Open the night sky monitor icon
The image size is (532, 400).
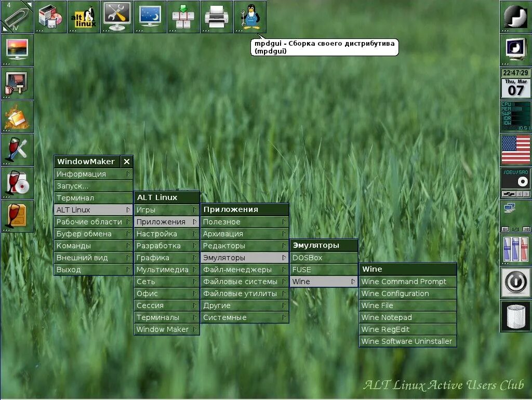tap(150, 17)
